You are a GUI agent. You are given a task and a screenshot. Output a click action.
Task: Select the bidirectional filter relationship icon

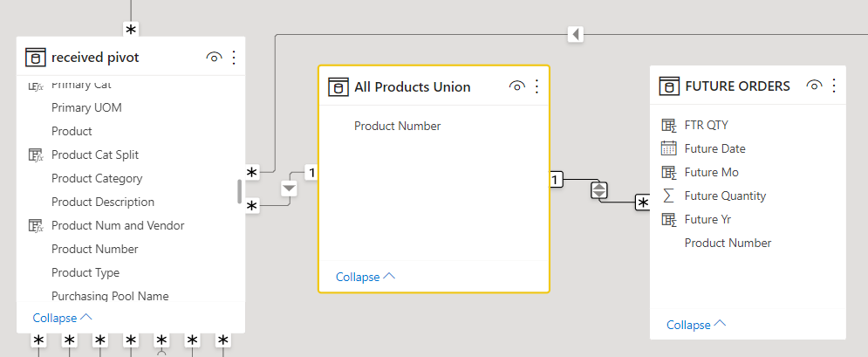pos(599,190)
